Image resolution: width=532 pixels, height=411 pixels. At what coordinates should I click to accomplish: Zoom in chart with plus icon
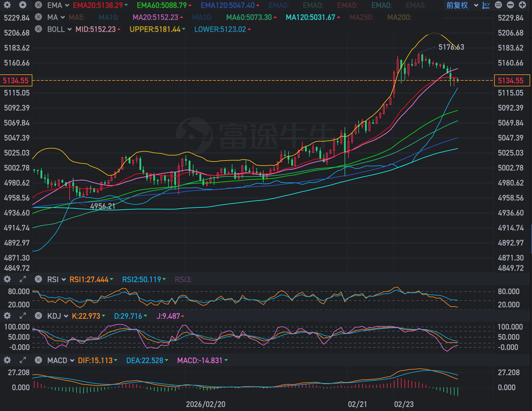522,5
